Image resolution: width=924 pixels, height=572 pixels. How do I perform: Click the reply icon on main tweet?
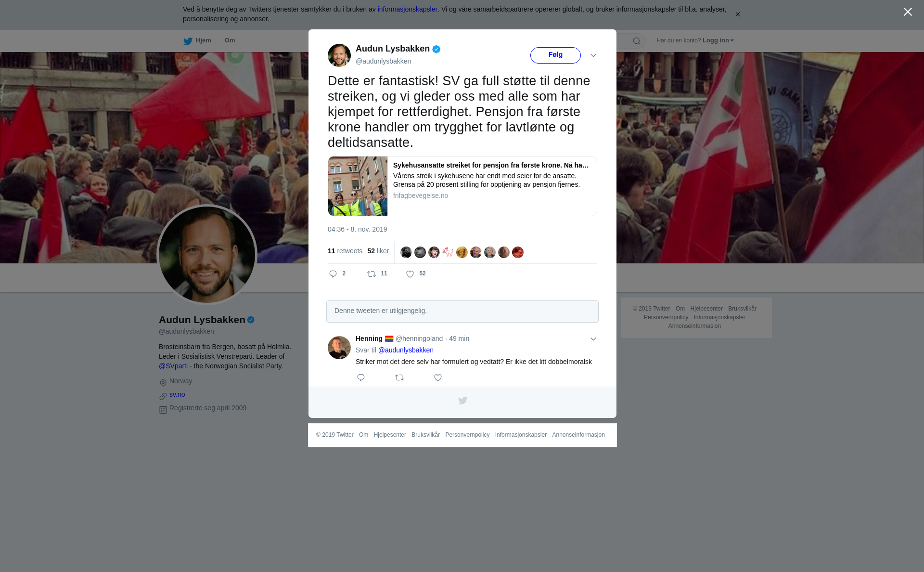point(333,274)
